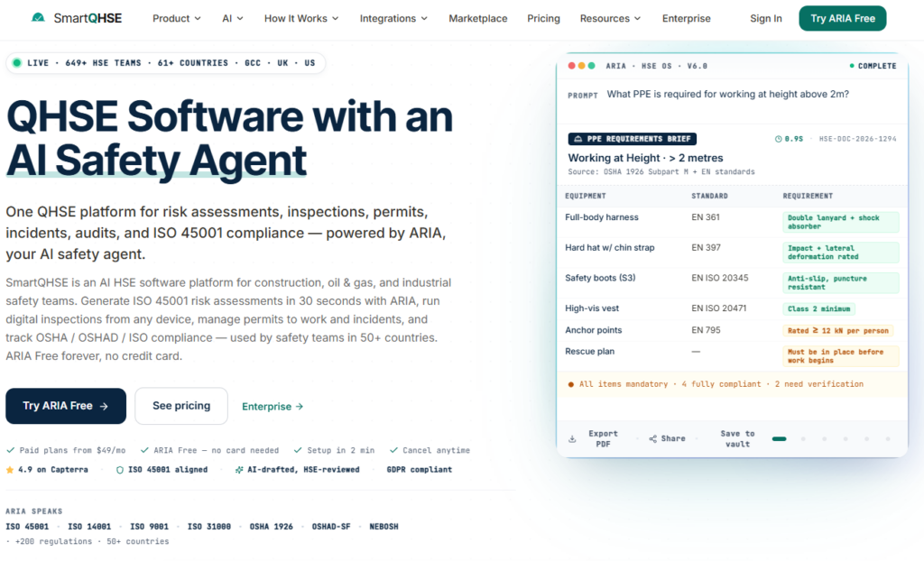This screenshot has width=924, height=561.
Task: Click the clock icon beside 0.9s
Action: pos(779,139)
